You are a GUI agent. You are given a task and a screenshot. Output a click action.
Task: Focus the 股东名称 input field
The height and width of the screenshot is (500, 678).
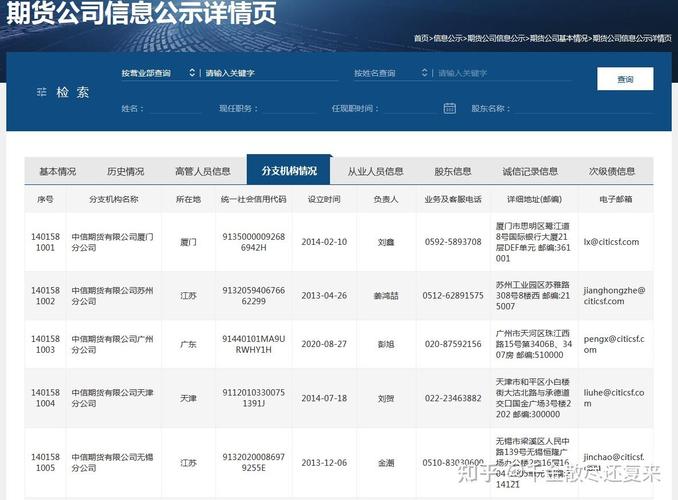tap(584, 109)
